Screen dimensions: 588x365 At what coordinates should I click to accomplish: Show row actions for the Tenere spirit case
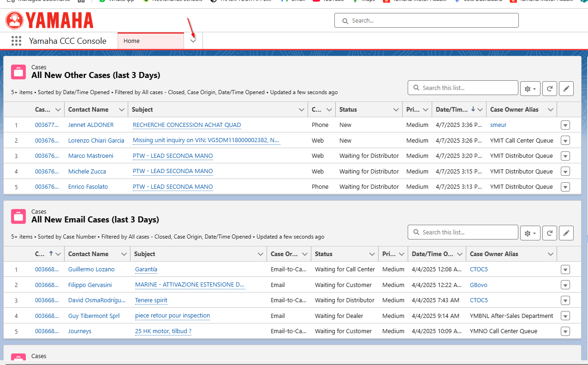[x=565, y=300]
